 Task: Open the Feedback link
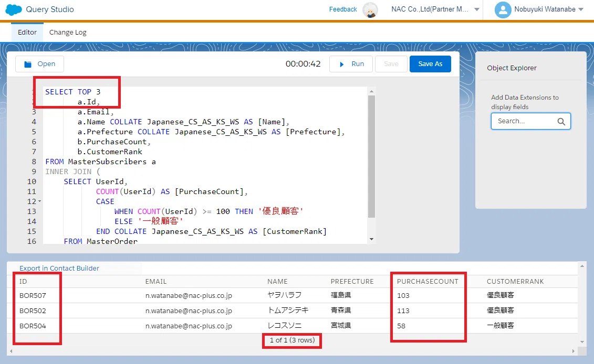(x=343, y=9)
